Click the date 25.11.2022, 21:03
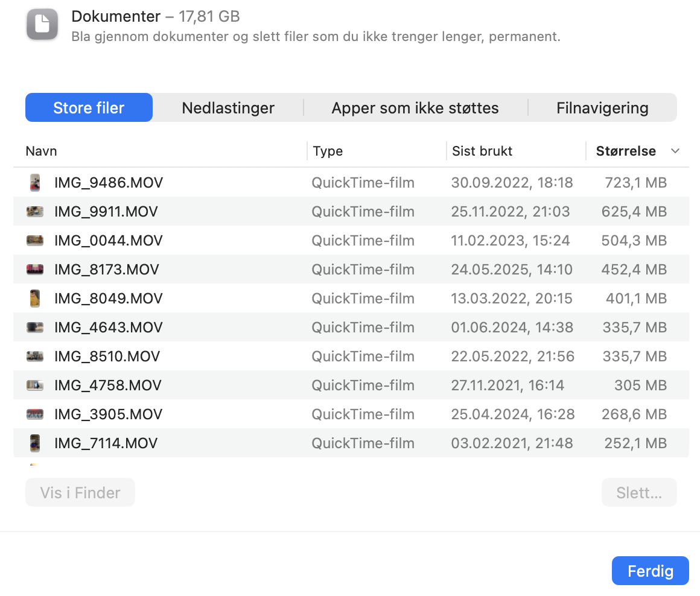700x596 pixels. (511, 212)
